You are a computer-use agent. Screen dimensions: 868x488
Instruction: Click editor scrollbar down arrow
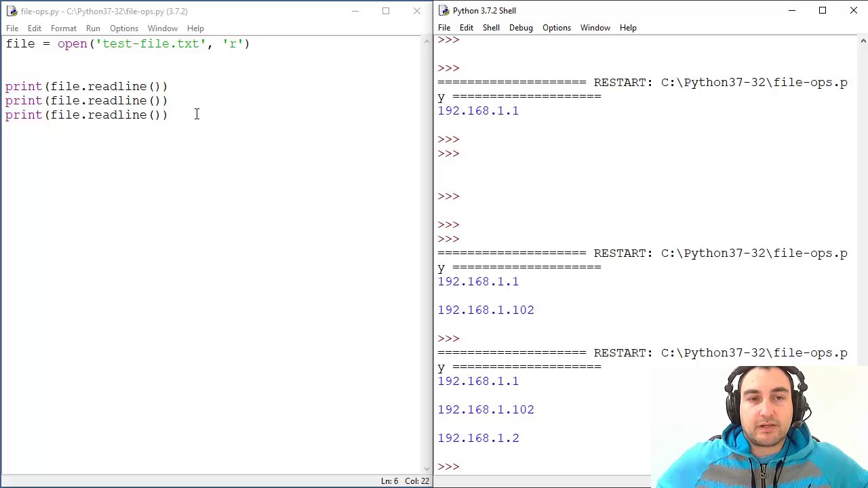pyautogui.click(x=427, y=468)
